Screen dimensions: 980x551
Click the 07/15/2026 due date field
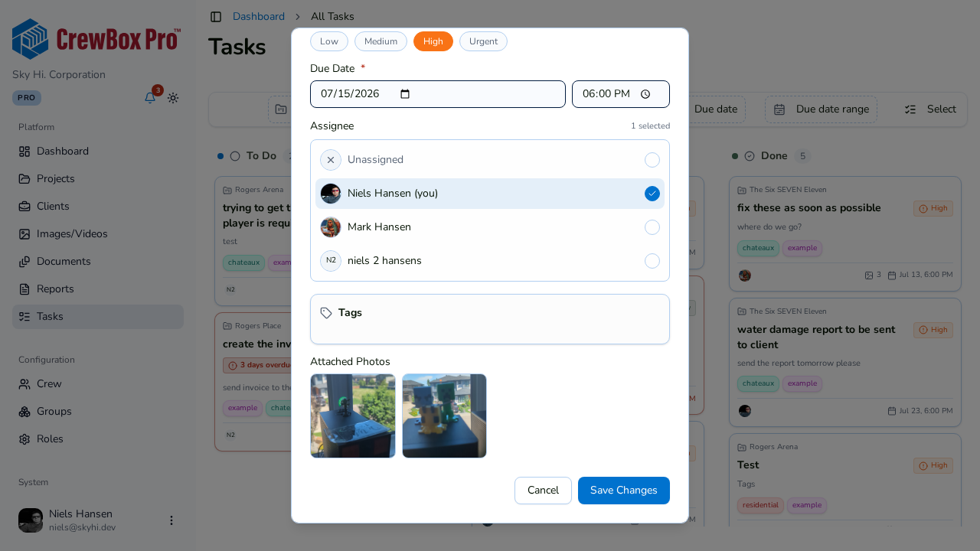click(438, 94)
